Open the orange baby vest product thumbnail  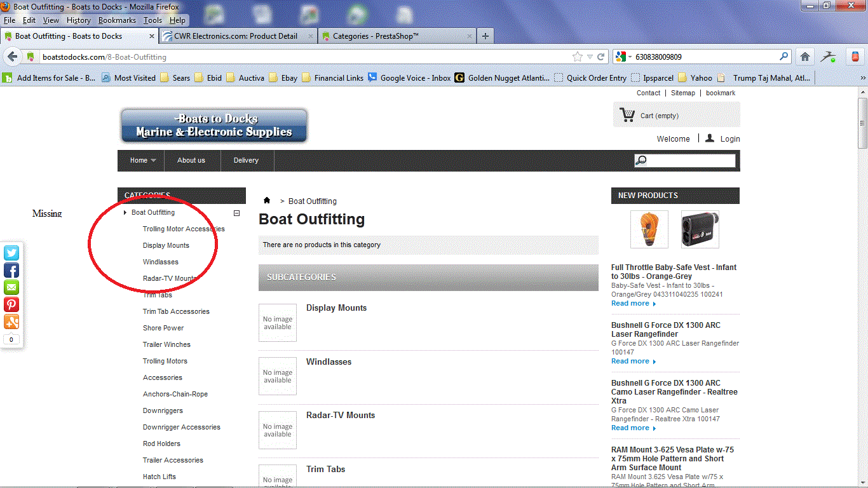[649, 229]
